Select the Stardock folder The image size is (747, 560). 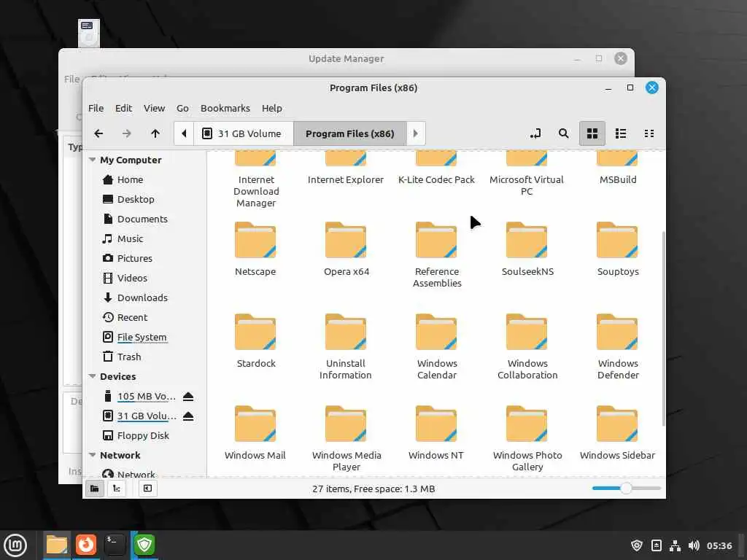coord(256,341)
